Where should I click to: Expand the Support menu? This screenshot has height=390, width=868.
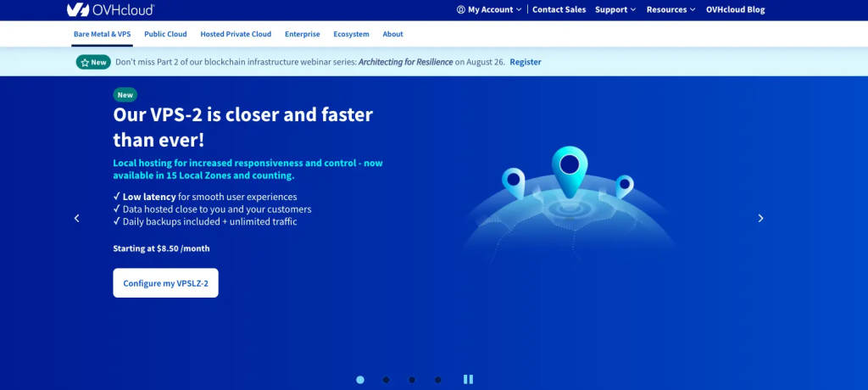click(615, 9)
